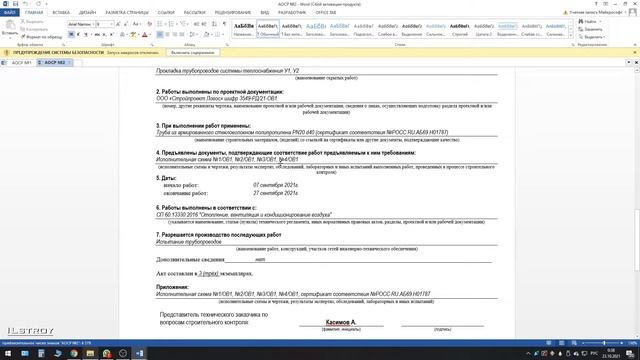Viewport: 640px width, 360px height.
Task: Click the Enable content (Включить содержимое) button
Action: coord(193,53)
